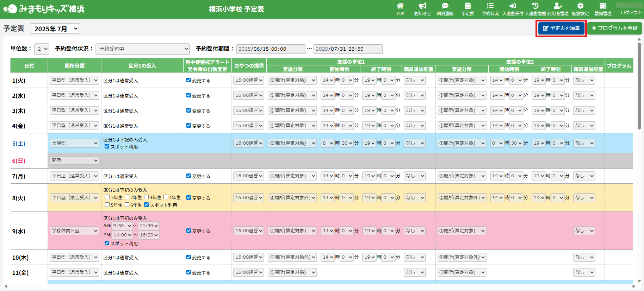Open the 2025年 7月 month dropdown
The image size is (644, 291).
click(55, 29)
